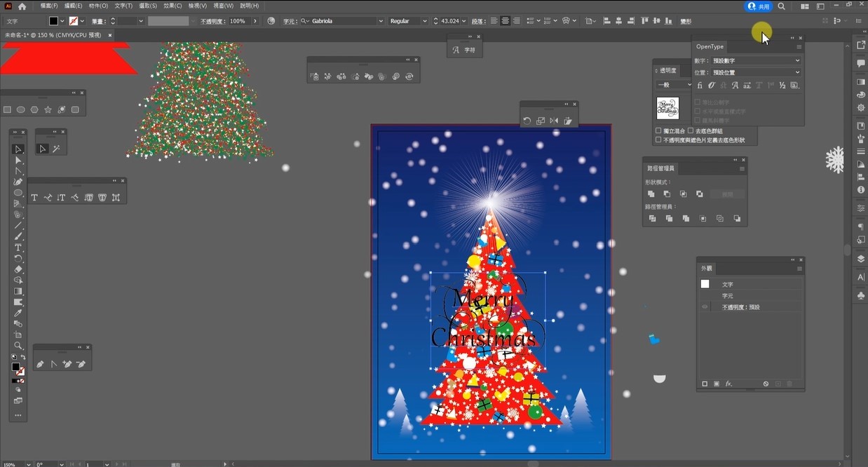The height and width of the screenshot is (467, 868).
Task: Click the blue 共用 share button
Action: (758, 6)
